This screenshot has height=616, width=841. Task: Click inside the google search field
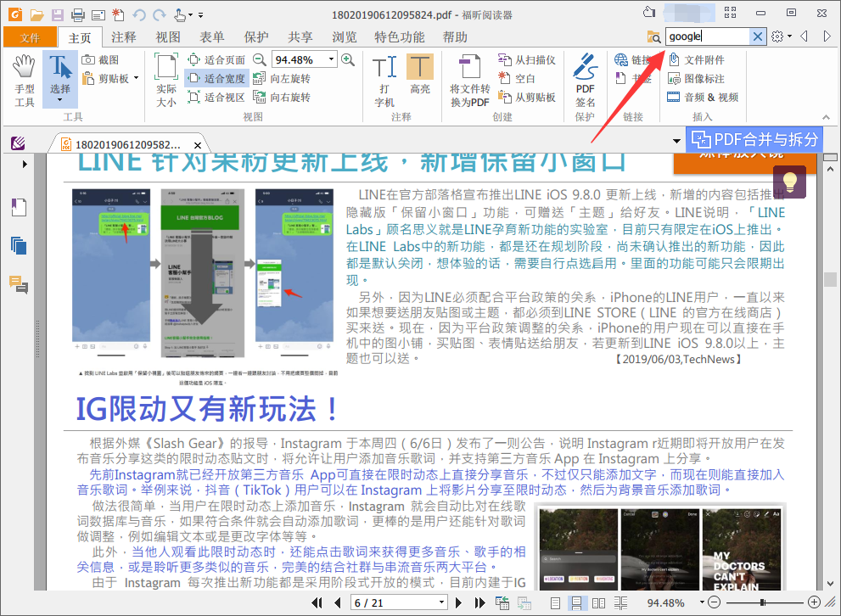(707, 36)
